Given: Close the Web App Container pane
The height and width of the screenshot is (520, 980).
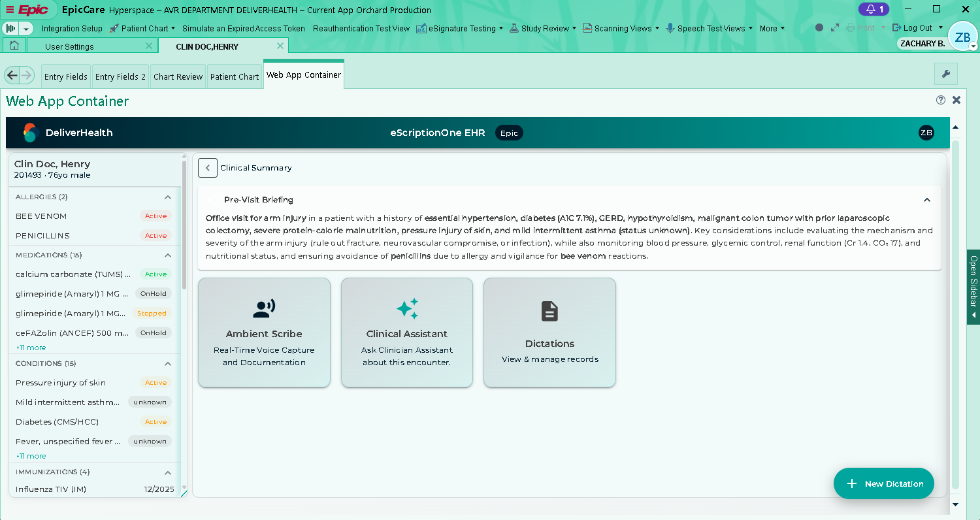Looking at the screenshot, I should coord(956,100).
